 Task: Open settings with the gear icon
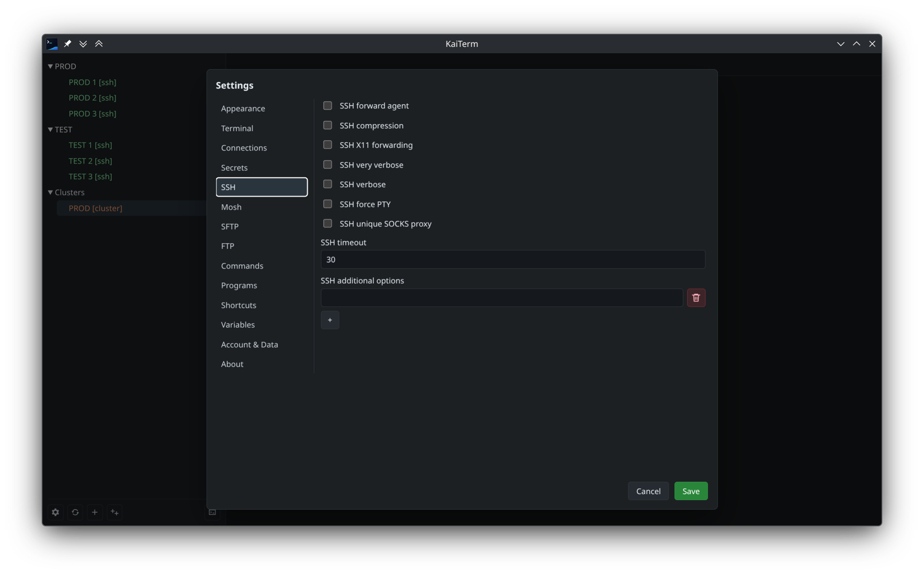coord(56,512)
